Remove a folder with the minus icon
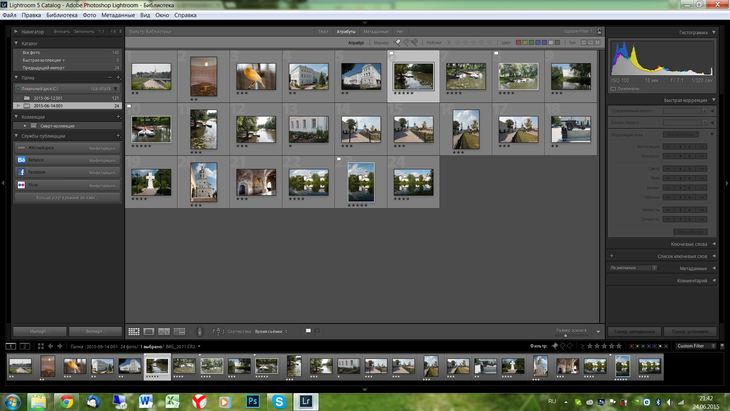The height and width of the screenshot is (411, 730). (x=110, y=78)
